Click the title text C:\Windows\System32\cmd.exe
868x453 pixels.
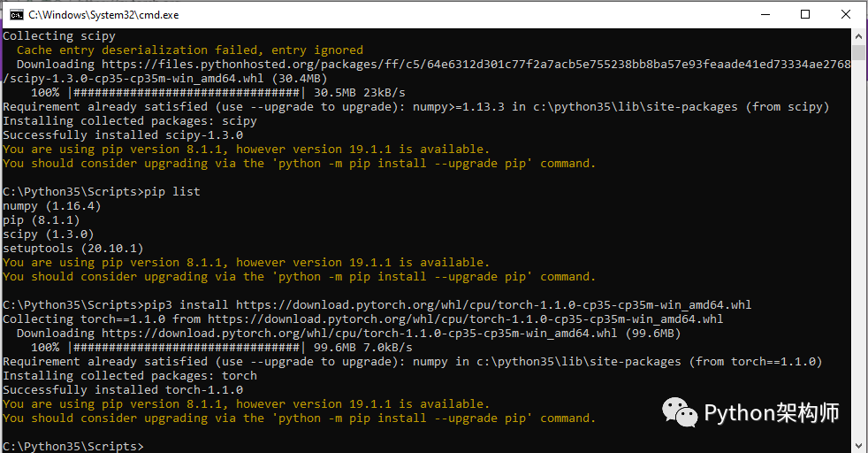pyautogui.click(x=103, y=15)
